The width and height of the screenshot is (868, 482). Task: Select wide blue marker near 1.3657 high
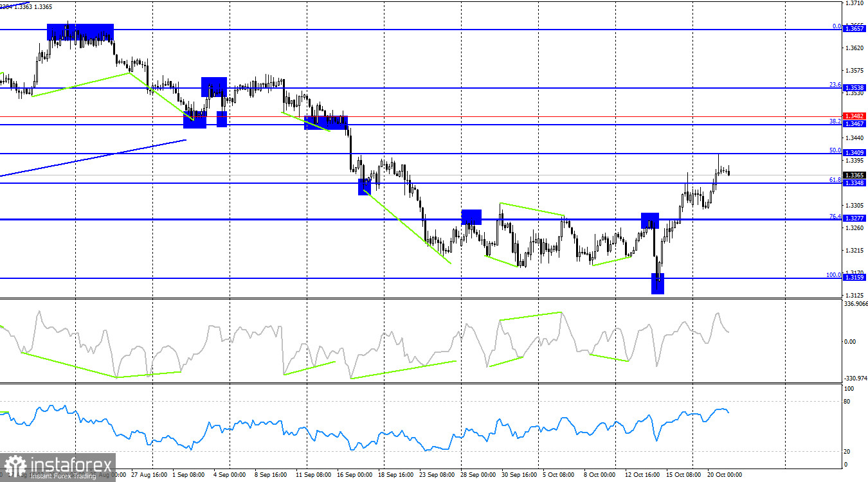coord(80,32)
